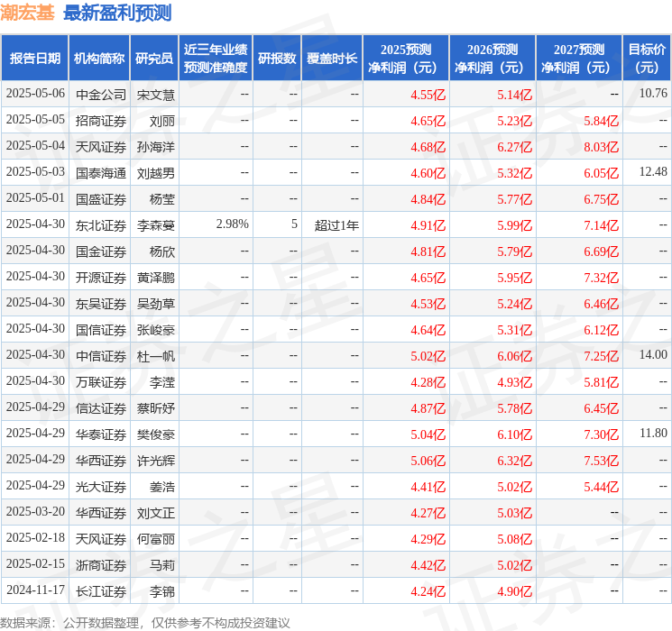672x631 pixels.
Task: Click researcher 马莉
Action: coord(162,564)
